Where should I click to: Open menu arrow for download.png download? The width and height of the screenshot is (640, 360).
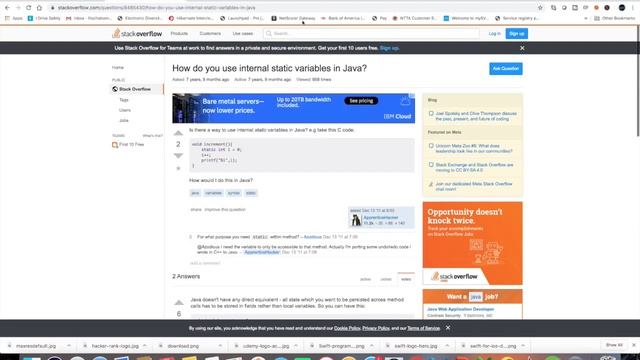220,346
